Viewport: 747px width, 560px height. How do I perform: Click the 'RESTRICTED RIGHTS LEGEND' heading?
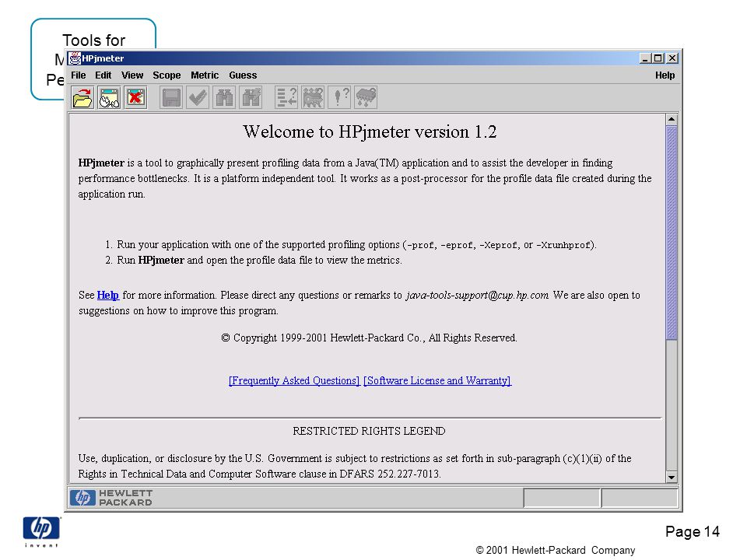tap(369, 431)
